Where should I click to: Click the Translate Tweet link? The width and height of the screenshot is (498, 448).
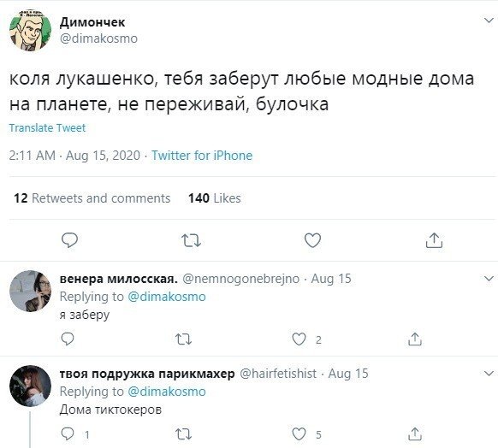(47, 128)
